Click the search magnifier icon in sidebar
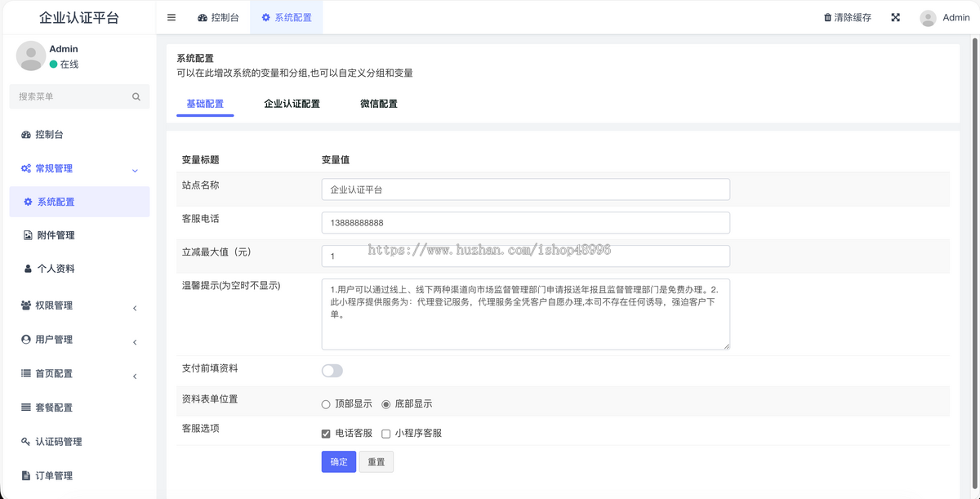980x499 pixels. point(136,96)
